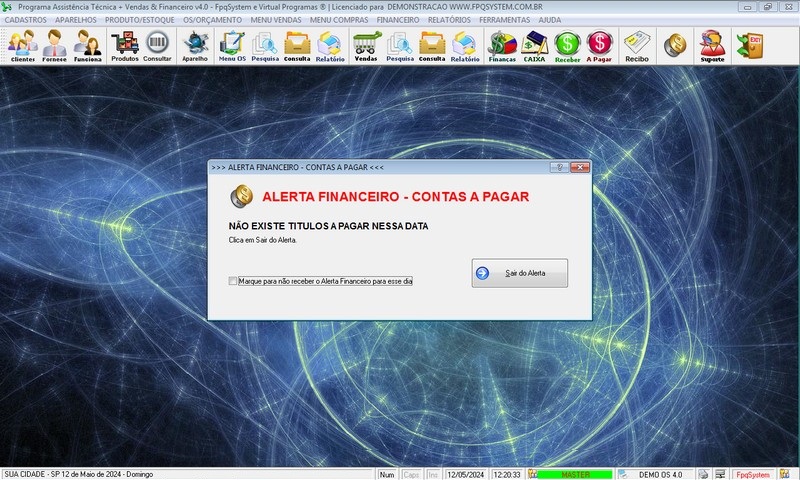Open the Fornece suppliers icon
The height and width of the screenshot is (480, 800).
pyautogui.click(x=54, y=45)
